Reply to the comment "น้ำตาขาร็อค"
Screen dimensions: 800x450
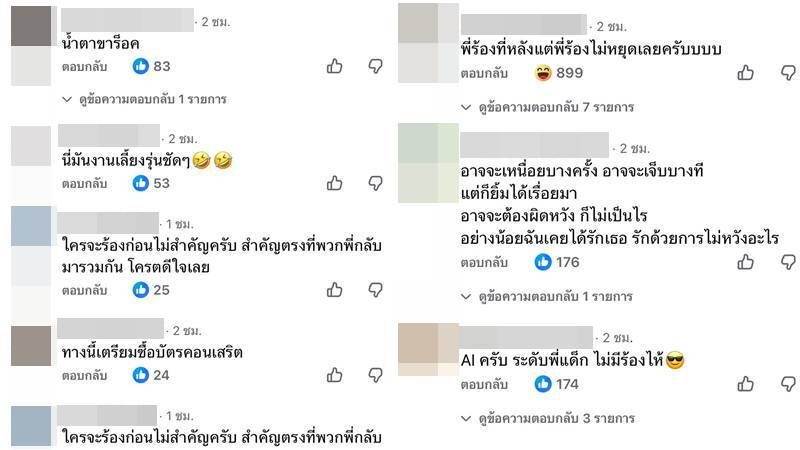pos(85,66)
